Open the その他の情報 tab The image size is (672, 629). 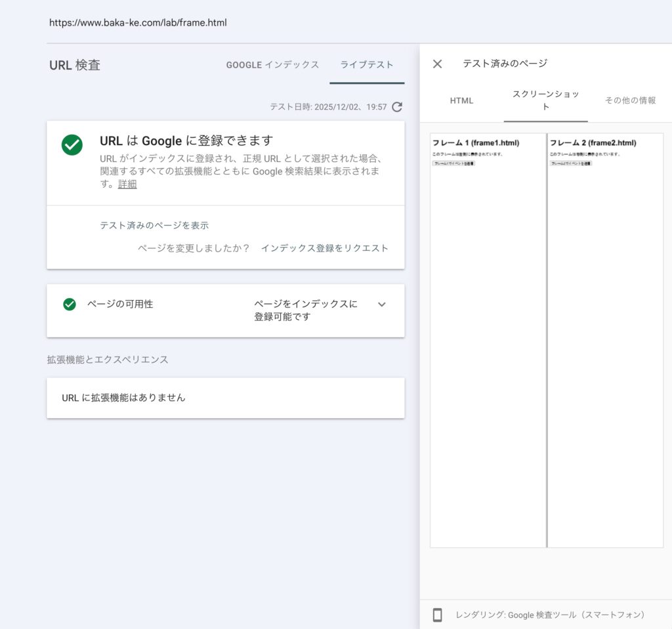click(630, 100)
